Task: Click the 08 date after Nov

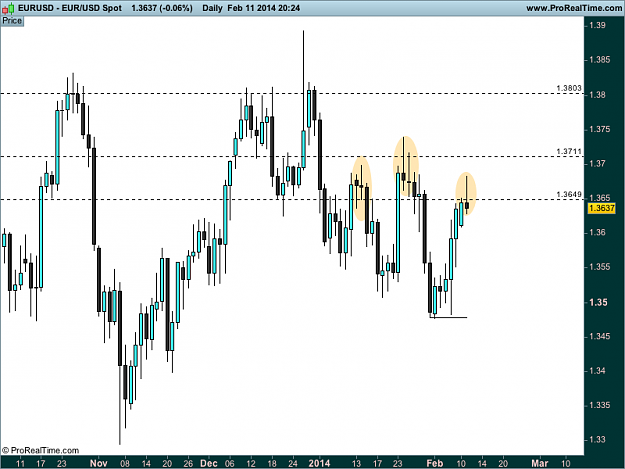Action: click(x=125, y=463)
